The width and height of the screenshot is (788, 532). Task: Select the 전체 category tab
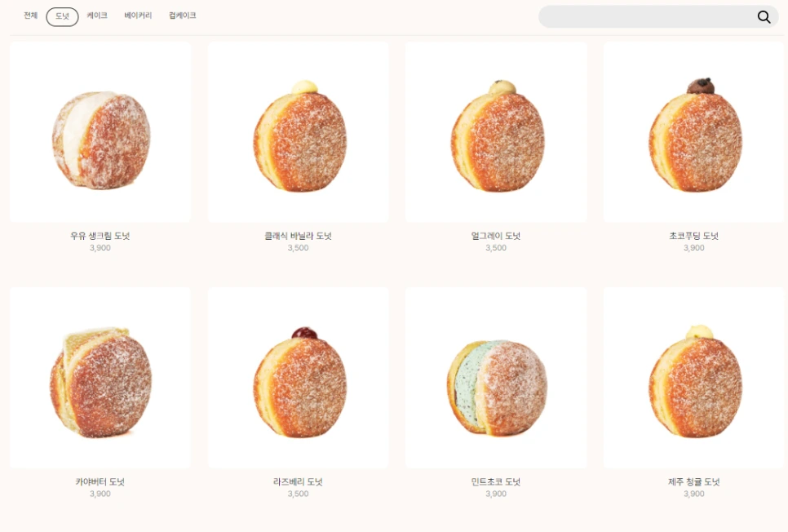coord(31,16)
